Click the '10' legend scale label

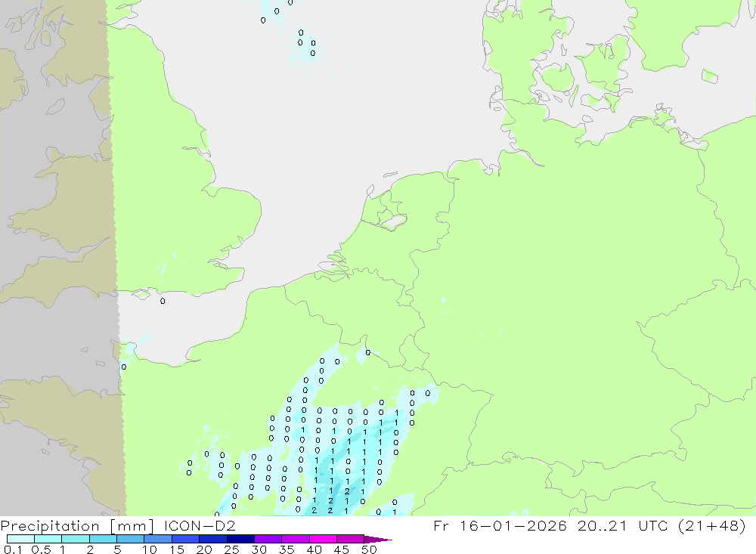[150, 549]
